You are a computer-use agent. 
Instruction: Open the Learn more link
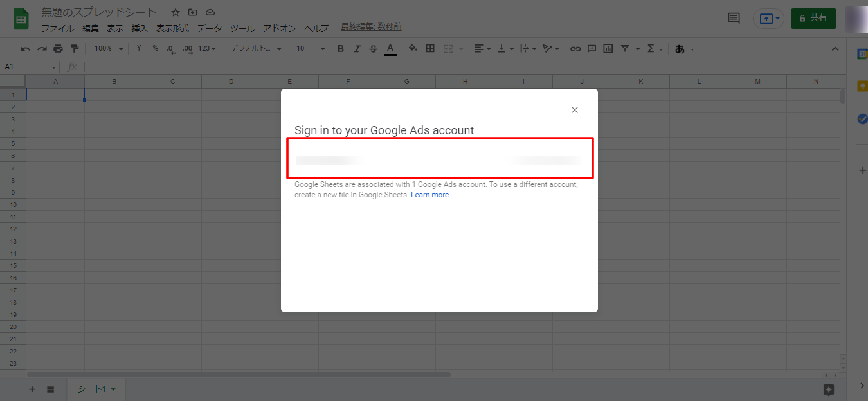point(430,195)
